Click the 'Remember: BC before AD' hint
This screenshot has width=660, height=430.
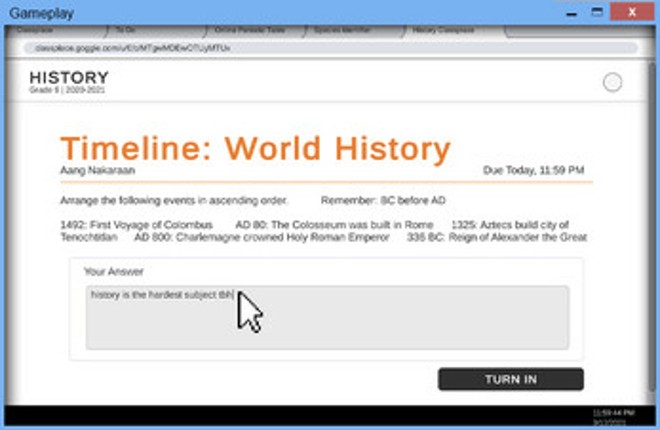(x=383, y=200)
